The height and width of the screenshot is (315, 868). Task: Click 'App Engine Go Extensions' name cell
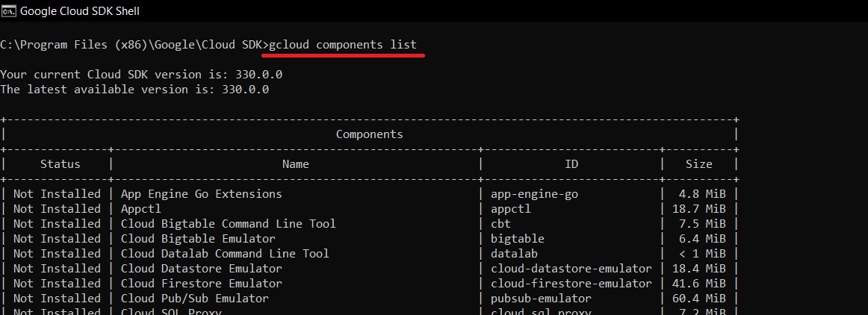[x=202, y=194]
